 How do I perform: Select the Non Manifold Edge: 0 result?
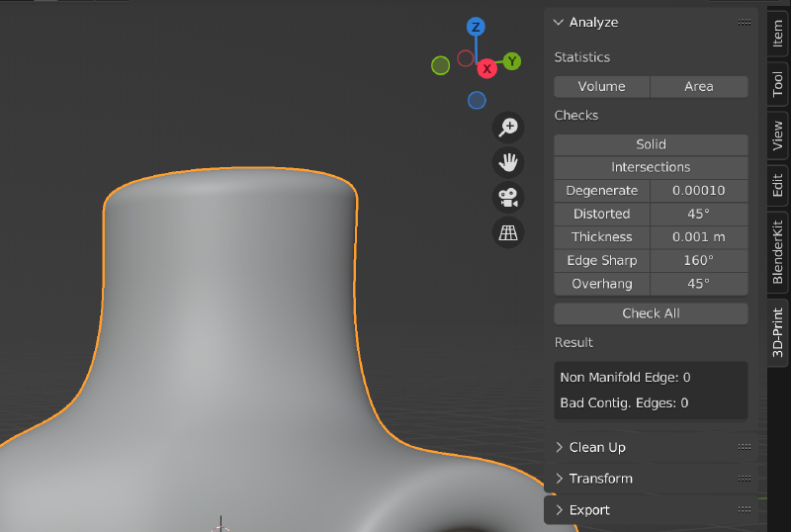(x=625, y=378)
